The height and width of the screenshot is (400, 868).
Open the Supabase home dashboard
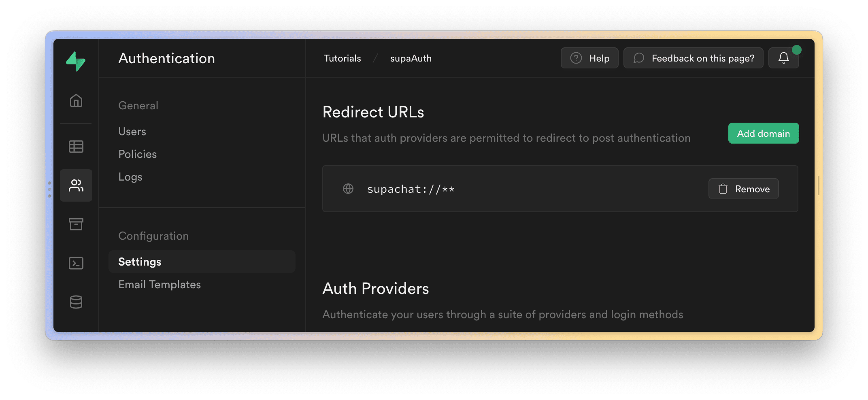[x=76, y=101]
